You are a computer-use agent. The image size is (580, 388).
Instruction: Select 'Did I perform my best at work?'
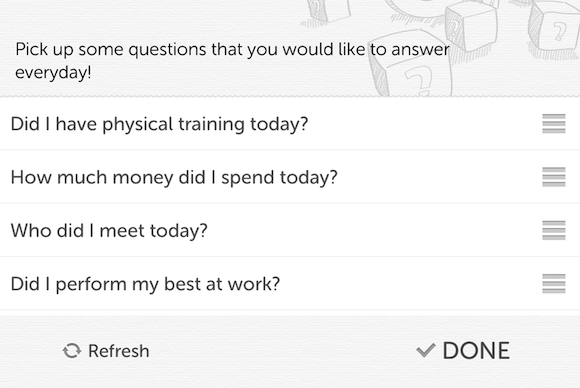(x=290, y=284)
